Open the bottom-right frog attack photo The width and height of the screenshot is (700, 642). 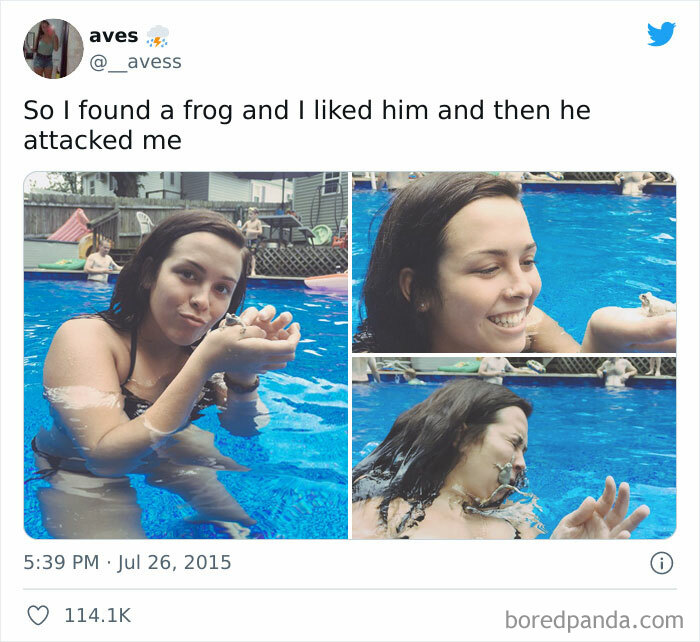coord(513,448)
